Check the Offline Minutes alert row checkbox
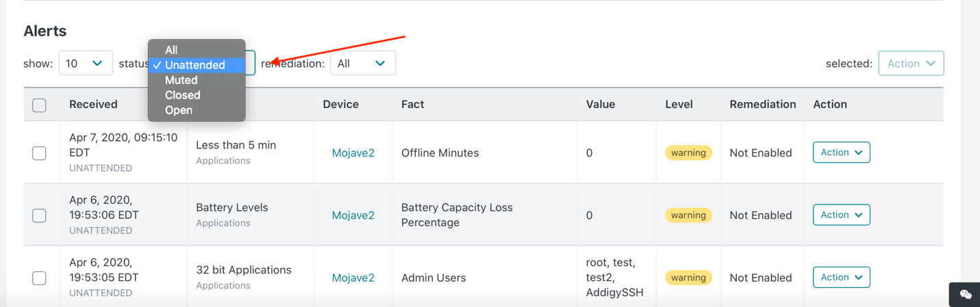This screenshot has width=980, height=307. click(x=39, y=153)
